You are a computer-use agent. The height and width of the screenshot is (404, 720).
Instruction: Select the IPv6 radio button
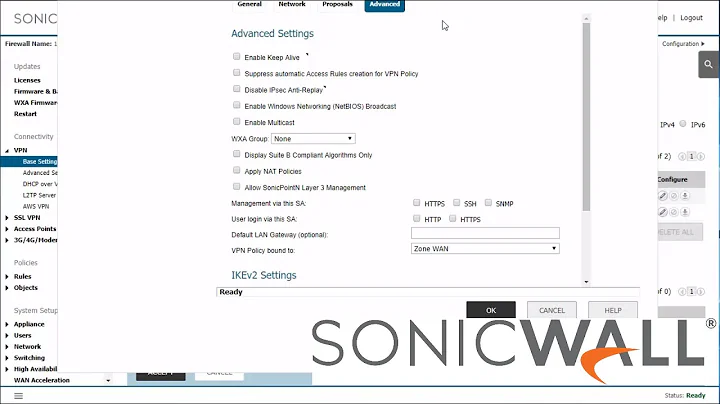683,123
